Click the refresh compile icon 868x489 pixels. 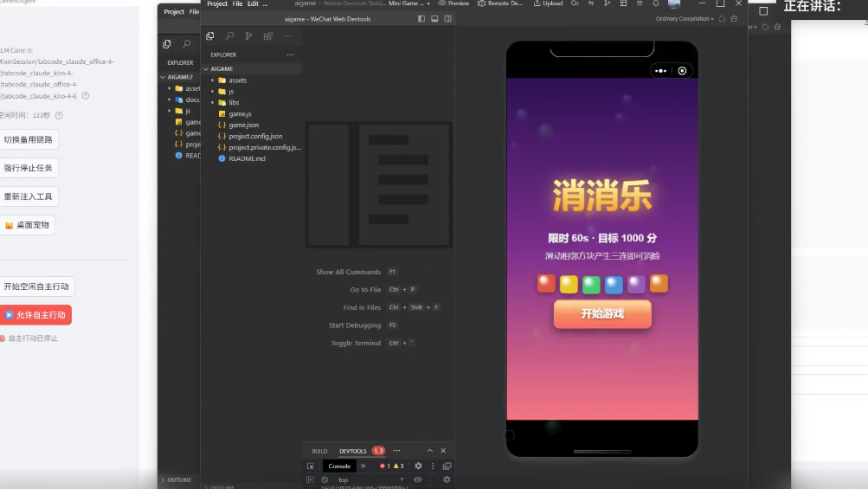(722, 19)
